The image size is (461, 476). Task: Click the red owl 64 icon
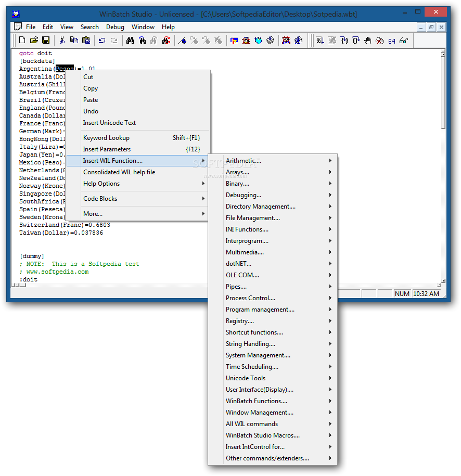[x=286, y=40]
